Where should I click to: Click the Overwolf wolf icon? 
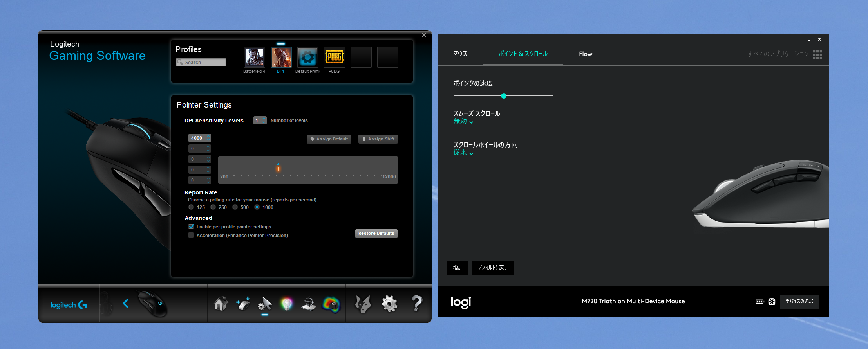pyautogui.click(x=363, y=304)
